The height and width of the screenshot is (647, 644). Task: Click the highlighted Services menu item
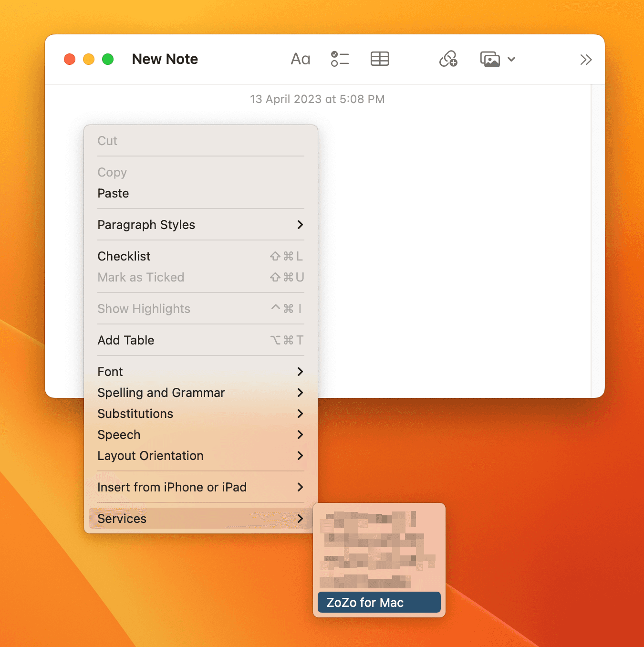(201, 519)
